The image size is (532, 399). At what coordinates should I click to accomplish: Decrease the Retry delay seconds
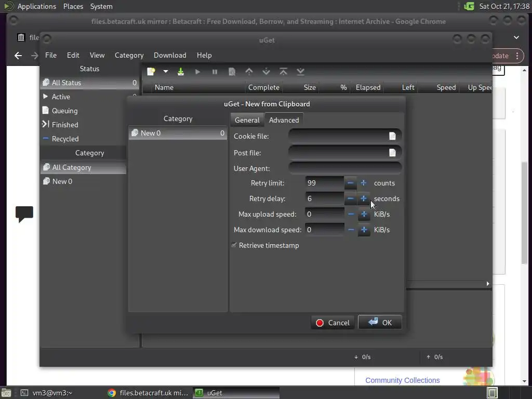coord(351,199)
